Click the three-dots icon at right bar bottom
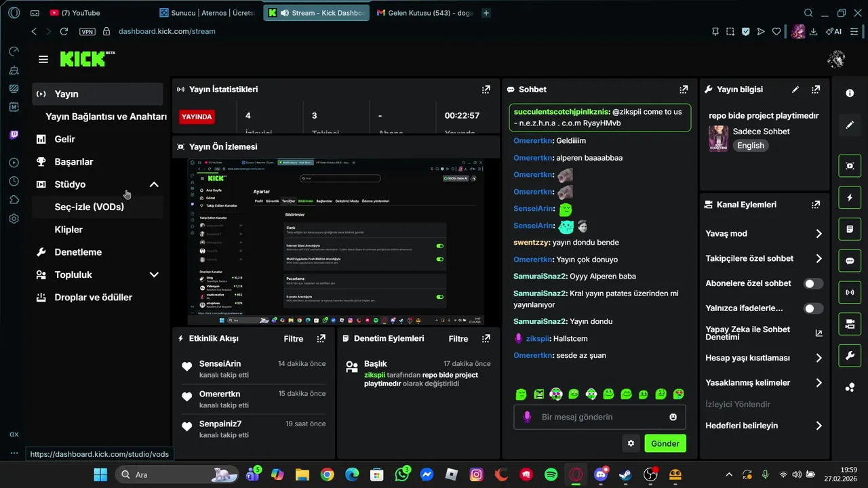This screenshot has height=488, width=868. point(850,388)
